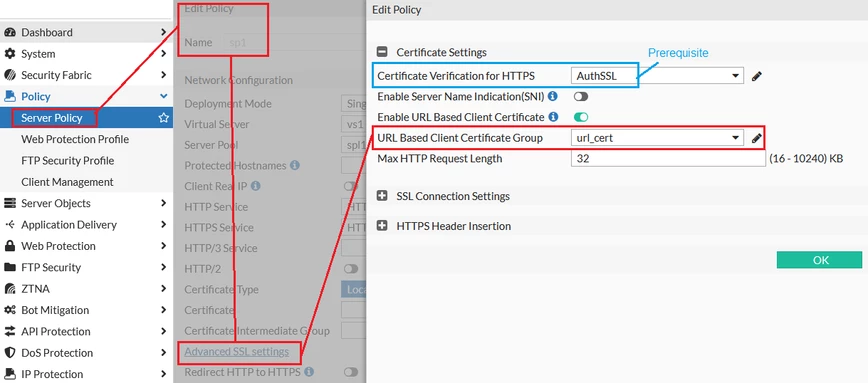
Task: Click the Server Objects icon
Action: pyautogui.click(x=10, y=204)
